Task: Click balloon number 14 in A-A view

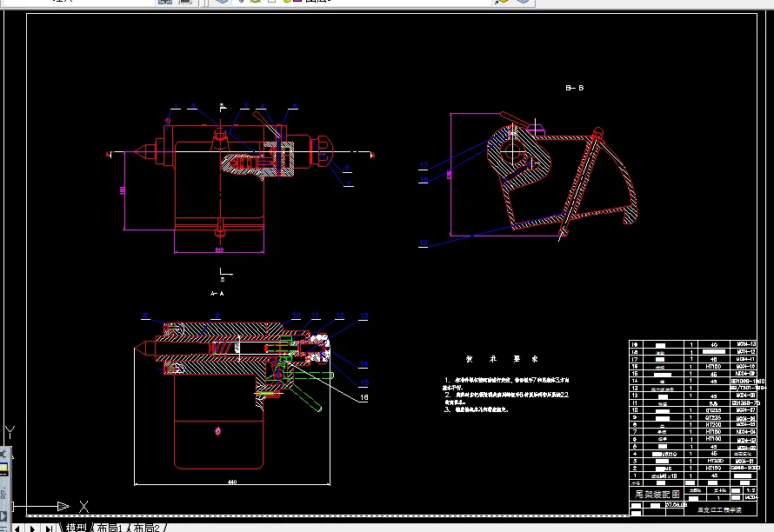Action: [364, 363]
